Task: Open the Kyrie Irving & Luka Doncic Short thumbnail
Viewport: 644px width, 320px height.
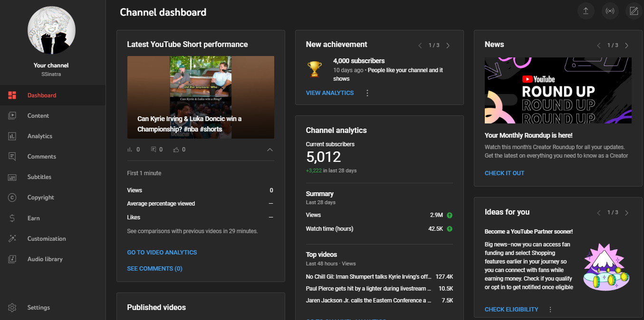Action: 201,97
